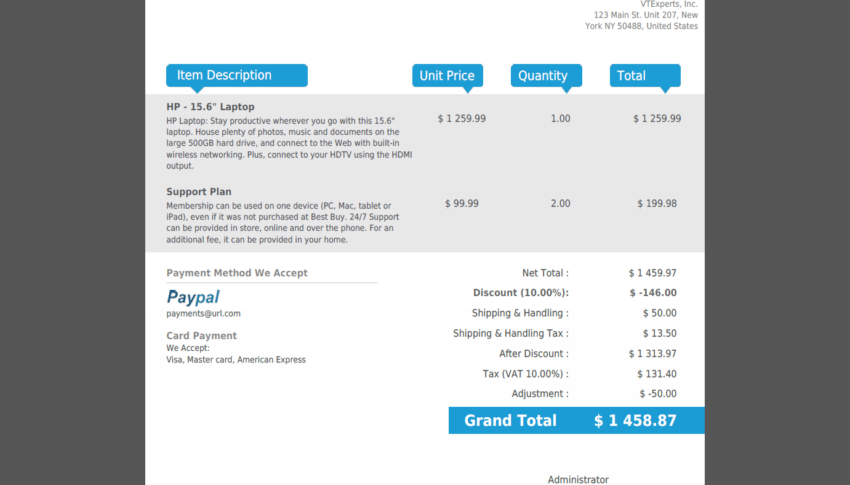Click the laptop quantity 1.00
The width and height of the screenshot is (850, 485).
(561, 119)
